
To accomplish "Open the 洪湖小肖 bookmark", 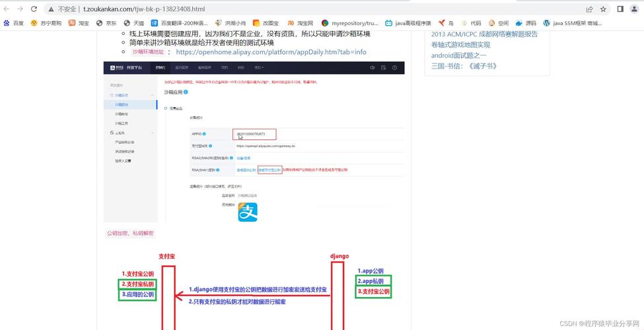I will pyautogui.click(x=230, y=23).
